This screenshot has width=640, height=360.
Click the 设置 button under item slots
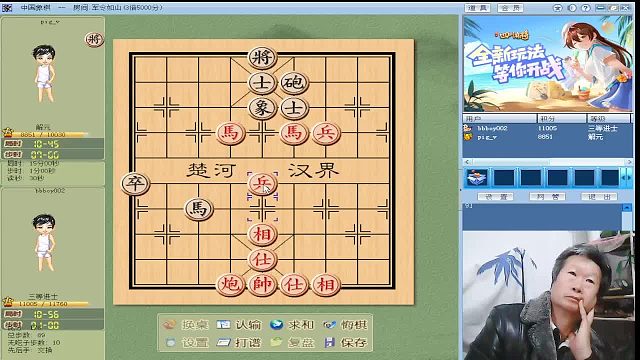point(496,197)
